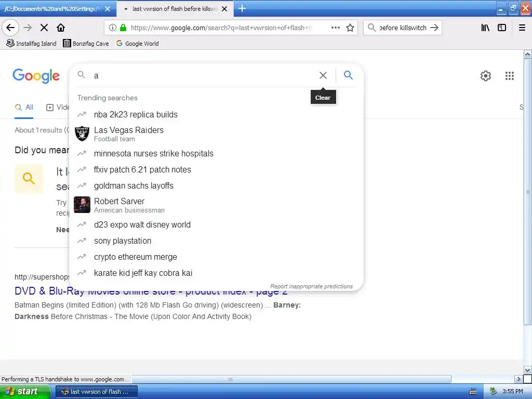Select the 'last vwrsion of flash' tab
532x399 pixels.
175,9
